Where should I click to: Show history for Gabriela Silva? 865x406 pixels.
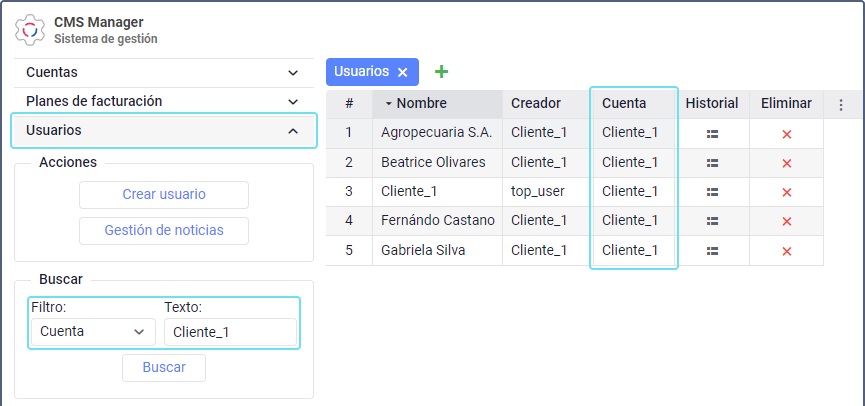coord(712,251)
